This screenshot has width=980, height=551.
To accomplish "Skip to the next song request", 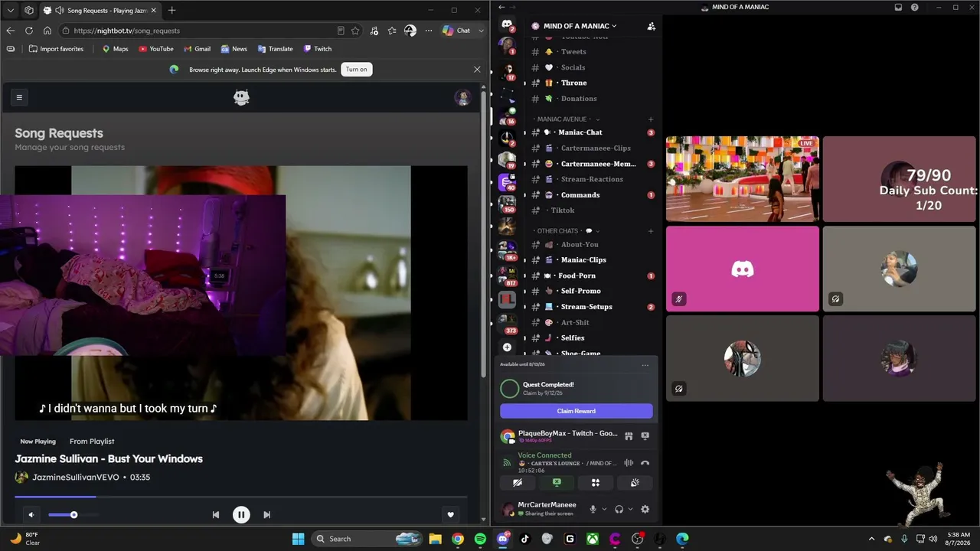I will [x=266, y=514].
